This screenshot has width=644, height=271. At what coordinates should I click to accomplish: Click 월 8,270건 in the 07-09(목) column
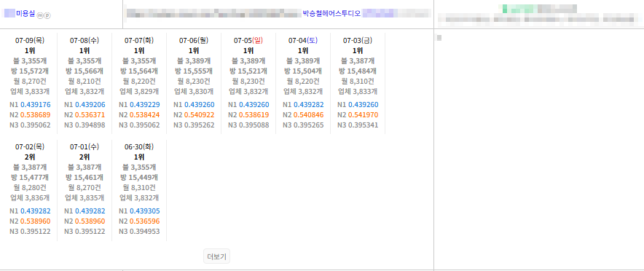pos(30,82)
